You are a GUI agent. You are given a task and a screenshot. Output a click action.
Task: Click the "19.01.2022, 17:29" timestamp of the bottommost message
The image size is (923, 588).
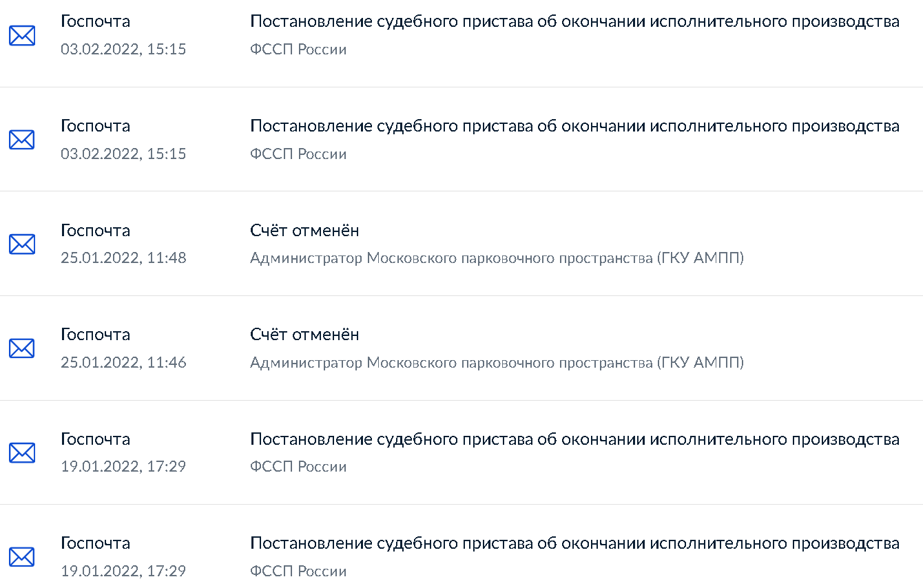click(123, 571)
